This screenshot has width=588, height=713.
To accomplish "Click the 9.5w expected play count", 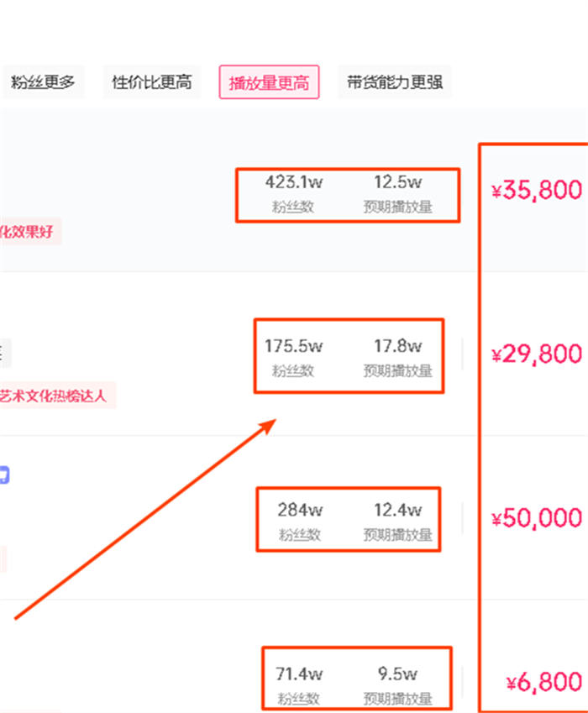I will point(397,674).
